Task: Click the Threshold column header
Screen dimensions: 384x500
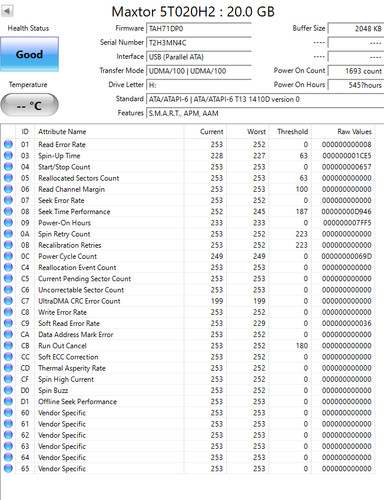Action: pos(290,132)
